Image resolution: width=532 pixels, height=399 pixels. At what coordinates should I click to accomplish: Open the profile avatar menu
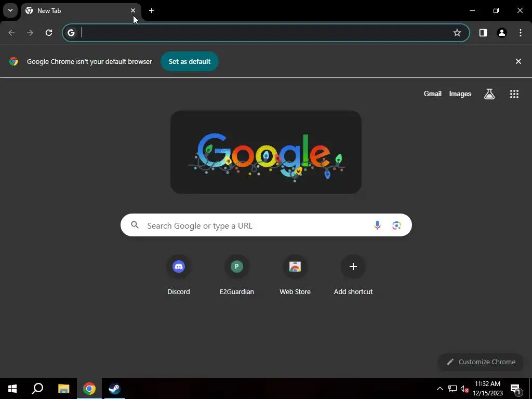click(502, 33)
